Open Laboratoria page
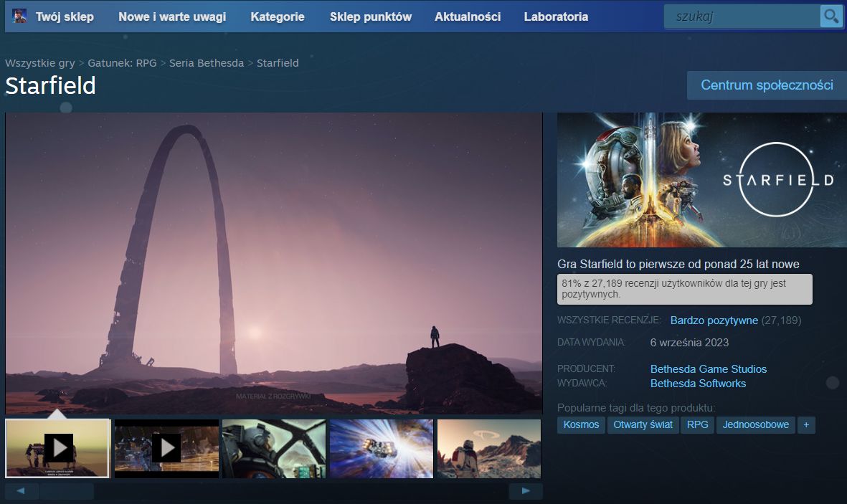Screen dimensions: 847x504 tap(556, 16)
